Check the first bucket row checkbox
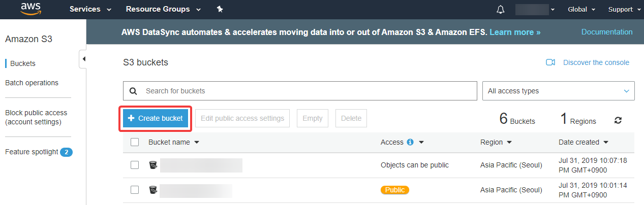 pos(135,165)
